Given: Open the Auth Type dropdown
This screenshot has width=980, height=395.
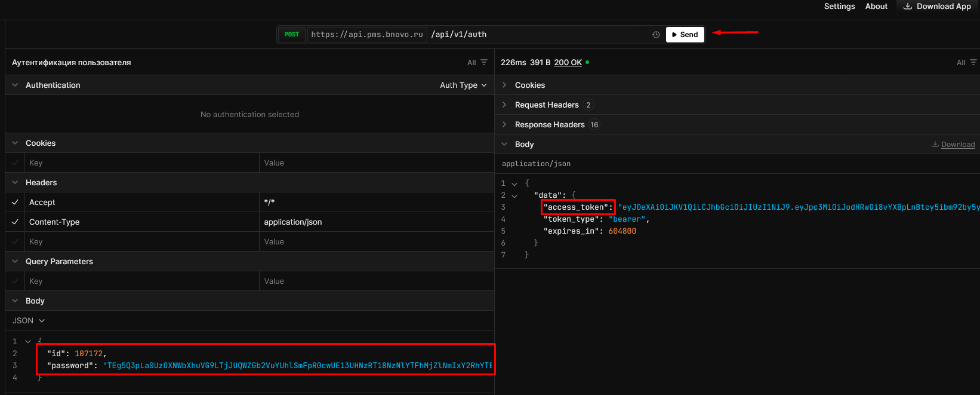Looking at the screenshot, I should pyautogui.click(x=463, y=85).
